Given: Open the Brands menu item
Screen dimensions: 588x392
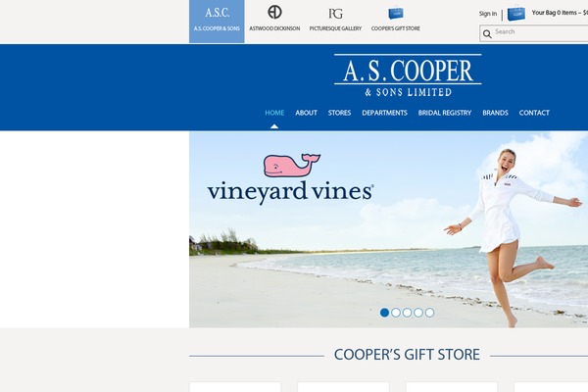Looking at the screenshot, I should click(495, 113).
